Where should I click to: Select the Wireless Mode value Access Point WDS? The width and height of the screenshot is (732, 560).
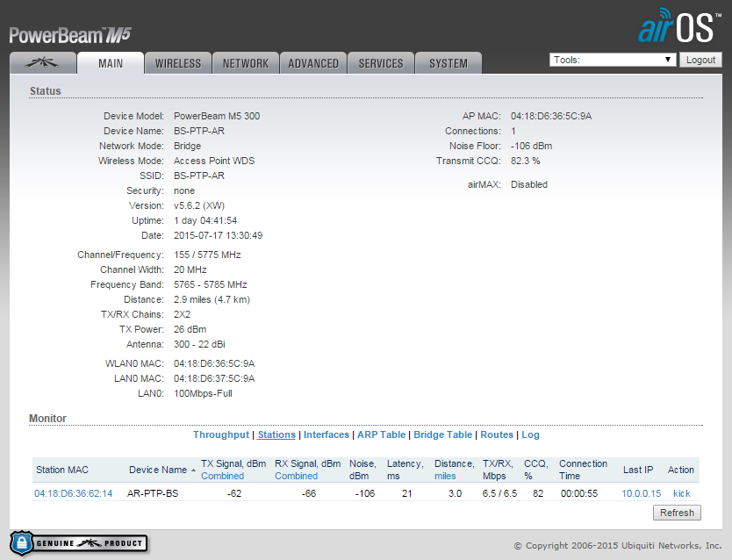pos(214,161)
